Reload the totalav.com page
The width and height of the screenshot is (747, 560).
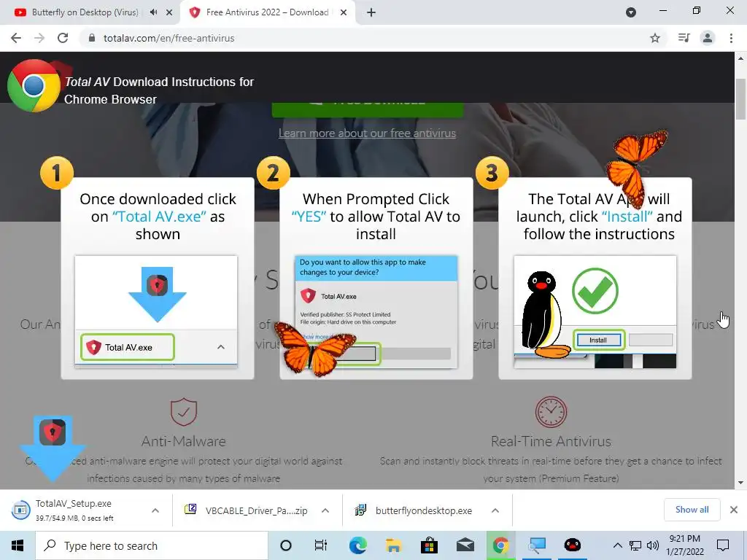tap(63, 38)
